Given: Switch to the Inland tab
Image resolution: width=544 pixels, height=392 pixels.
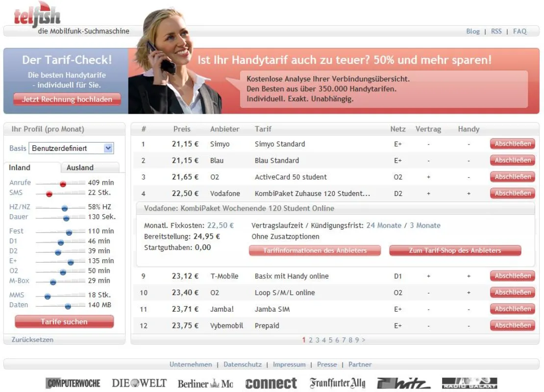Looking at the screenshot, I should click(32, 168).
